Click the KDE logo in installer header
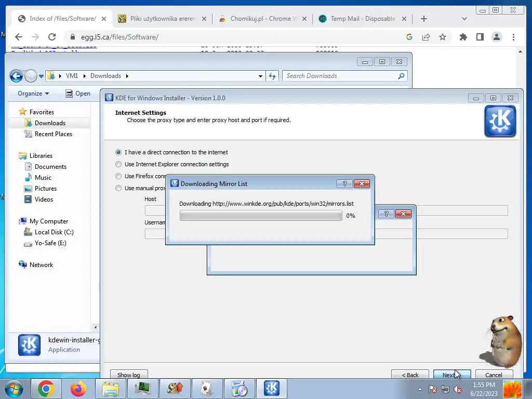This screenshot has height=399, width=532. point(500,121)
